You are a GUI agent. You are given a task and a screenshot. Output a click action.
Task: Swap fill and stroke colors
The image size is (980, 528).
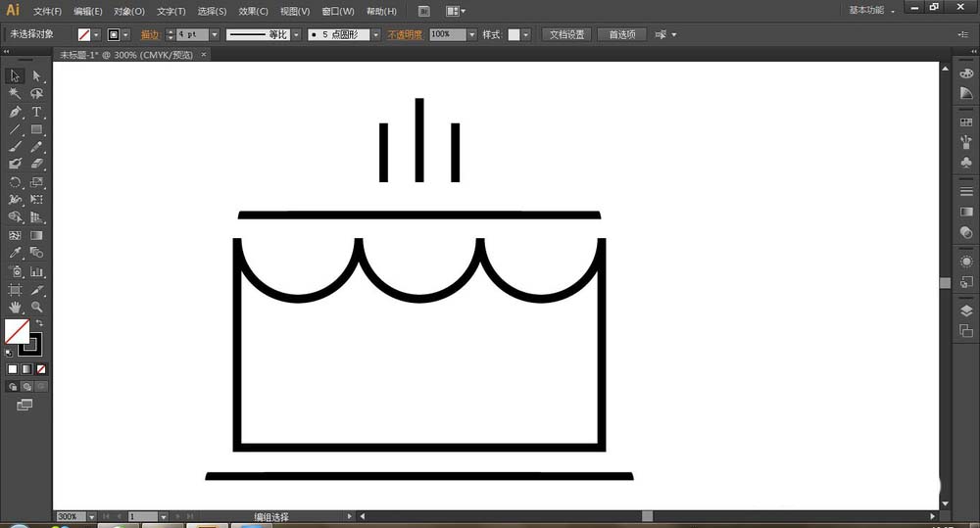[x=40, y=322]
